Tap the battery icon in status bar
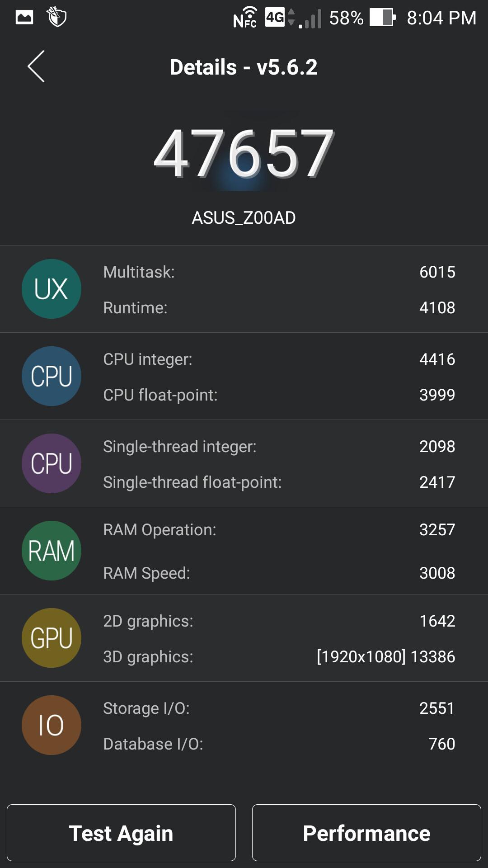Screen dimensions: 488x868 pyautogui.click(x=382, y=18)
